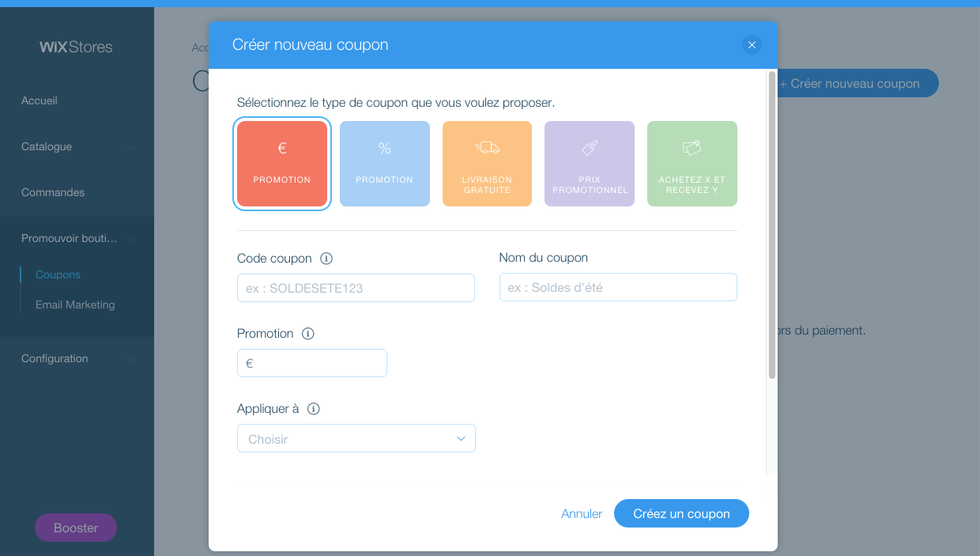
Task: Select the euro amount Promotion coupon type
Action: [x=281, y=164]
